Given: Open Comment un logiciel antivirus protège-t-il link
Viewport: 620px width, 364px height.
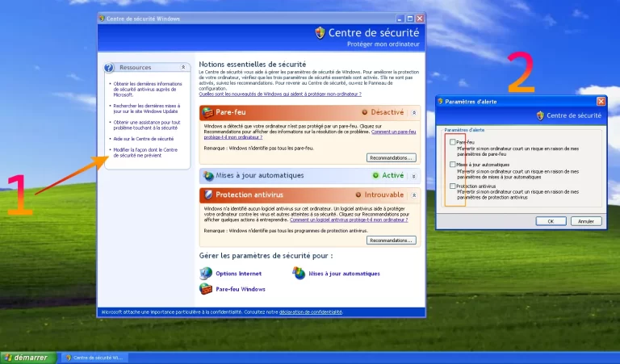Looking at the screenshot, I should pyautogui.click(x=349, y=220).
